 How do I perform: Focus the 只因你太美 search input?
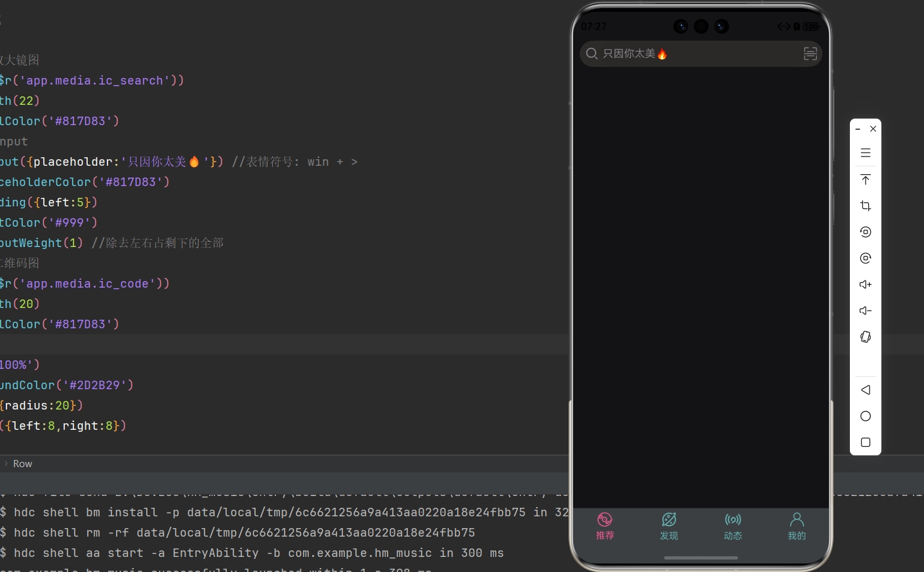click(695, 54)
